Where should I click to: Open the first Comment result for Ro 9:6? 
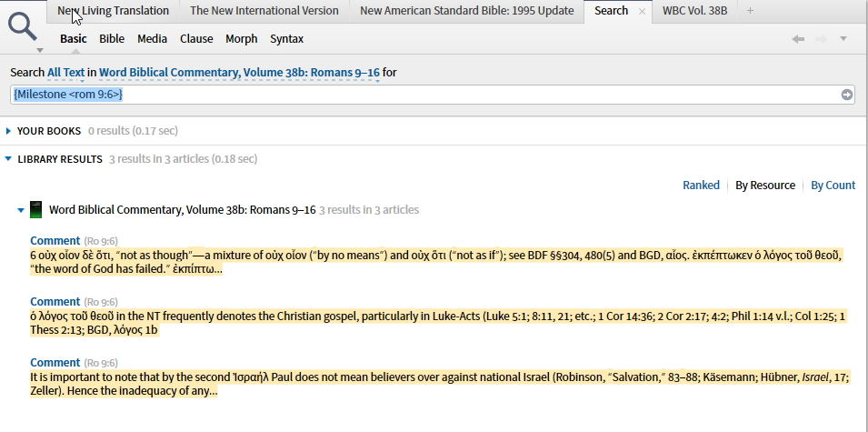(55, 241)
